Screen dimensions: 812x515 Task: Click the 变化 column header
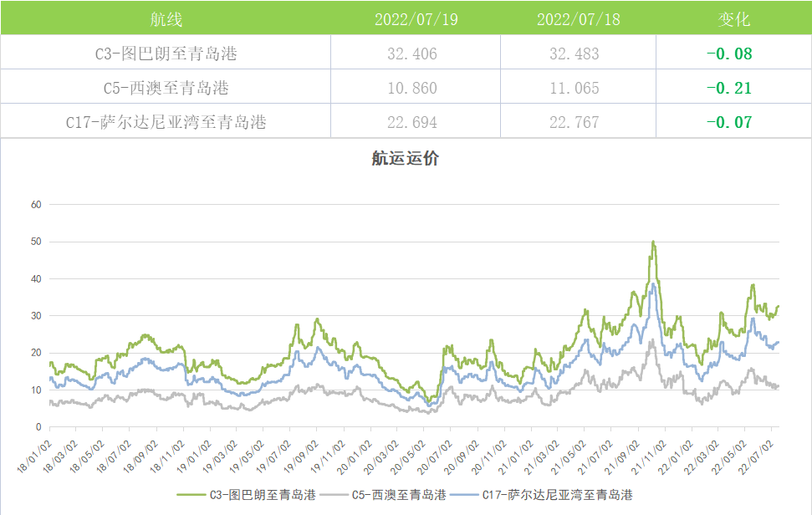(x=734, y=18)
